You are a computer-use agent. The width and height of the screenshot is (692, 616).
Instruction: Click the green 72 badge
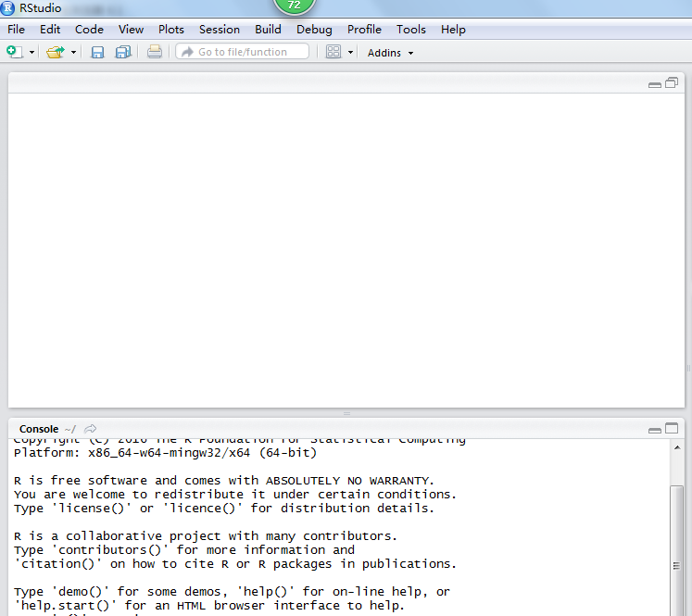click(295, 6)
